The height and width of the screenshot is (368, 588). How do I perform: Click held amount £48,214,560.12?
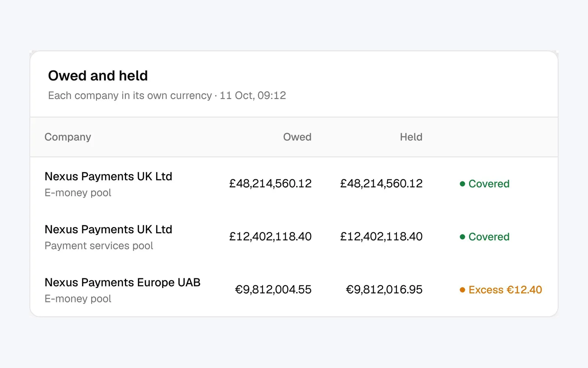[381, 183]
